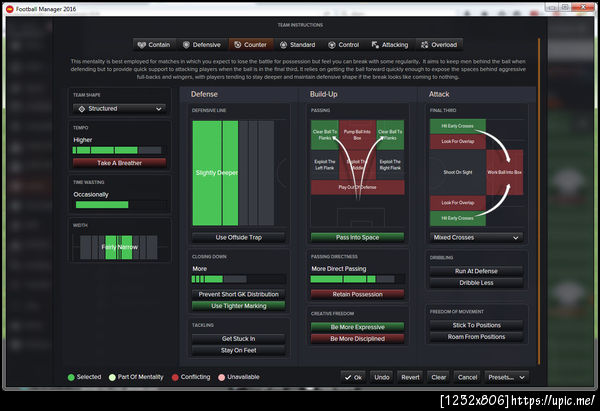Toggle Be More Expressive

[357, 327]
